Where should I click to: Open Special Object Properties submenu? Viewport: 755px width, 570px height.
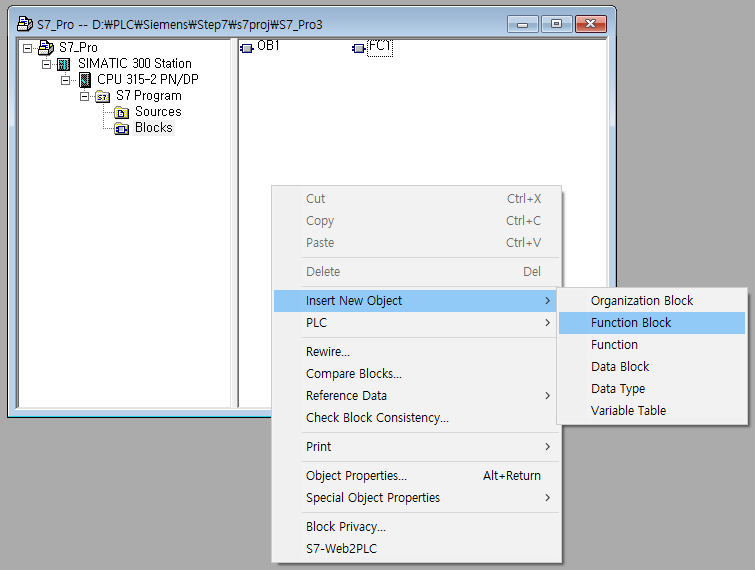[415, 498]
